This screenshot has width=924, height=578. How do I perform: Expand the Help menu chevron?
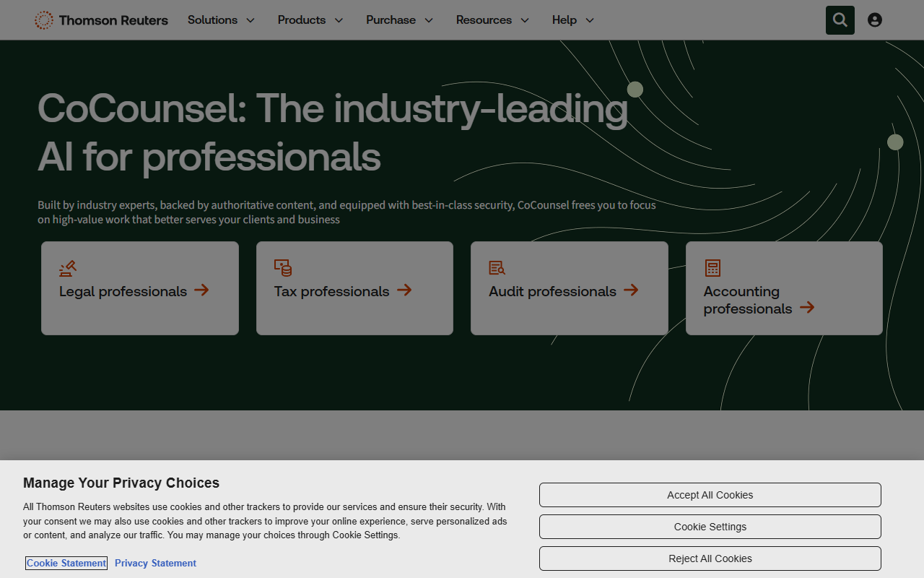(590, 20)
